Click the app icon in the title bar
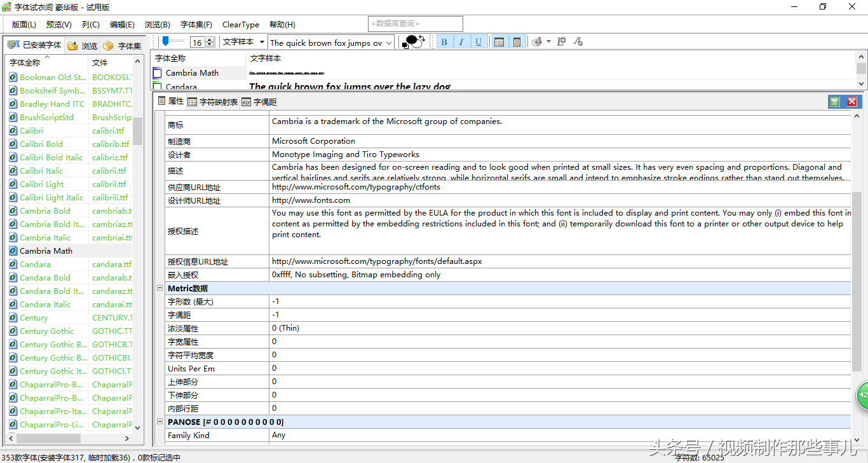Image resolution: width=868 pixels, height=463 pixels. pos(6,7)
